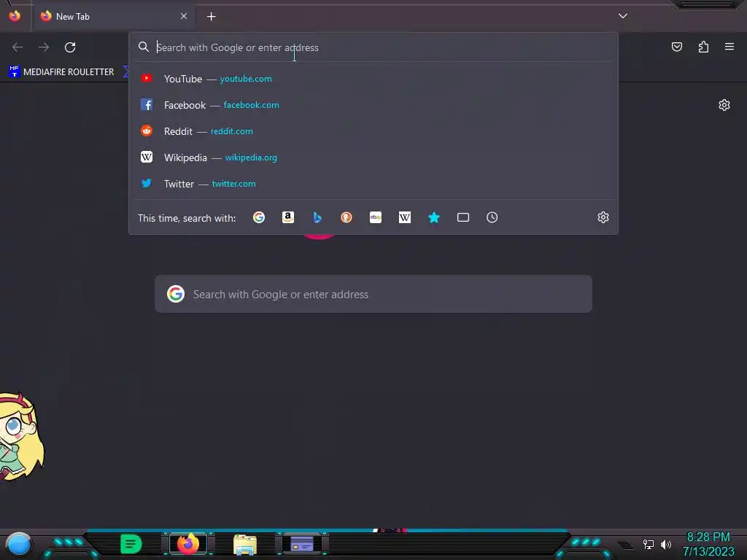Open the green notes app in taskbar
Viewport: 747px width, 560px height.
coord(131,544)
